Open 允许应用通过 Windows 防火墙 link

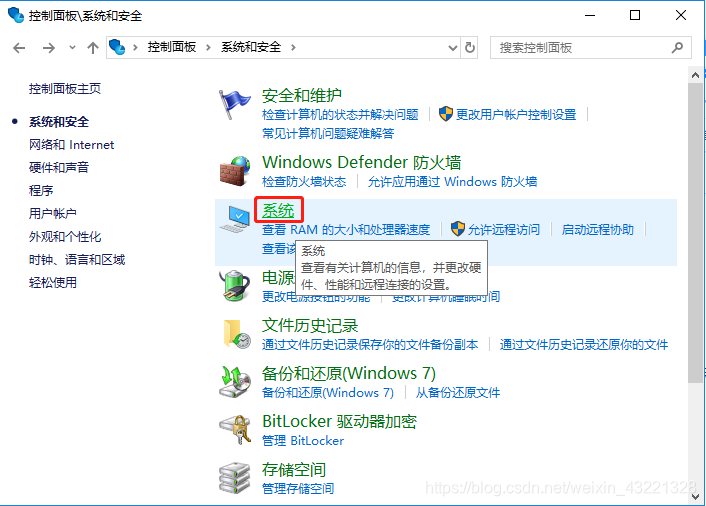[453, 181]
